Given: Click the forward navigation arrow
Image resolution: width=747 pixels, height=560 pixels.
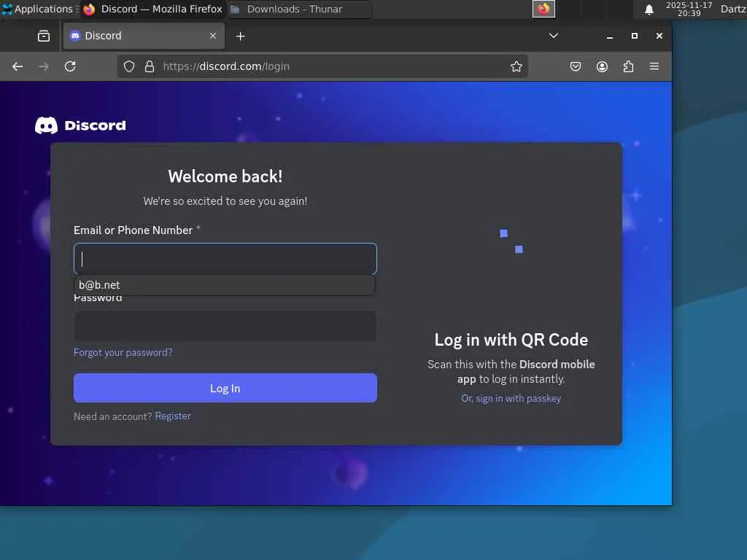Looking at the screenshot, I should point(43,66).
